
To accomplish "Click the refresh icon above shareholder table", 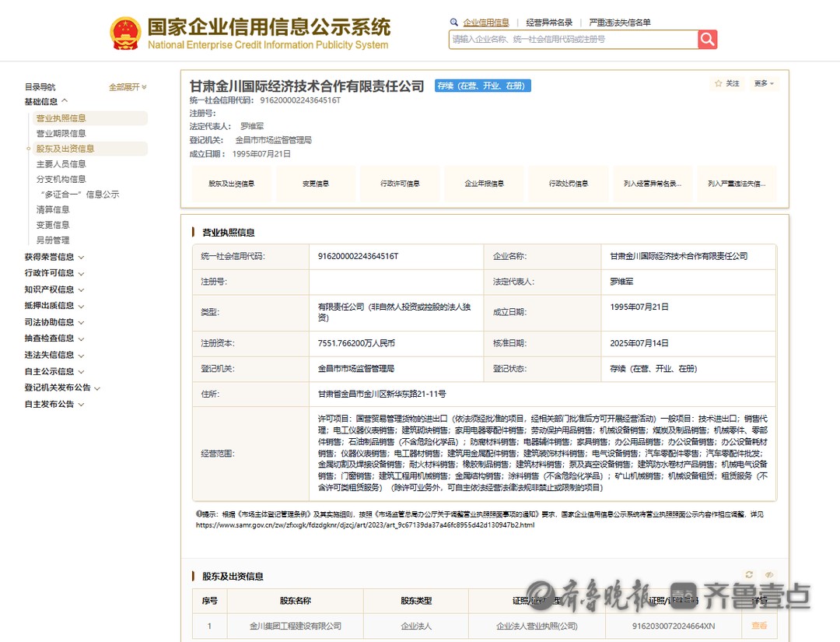I will [749, 575].
